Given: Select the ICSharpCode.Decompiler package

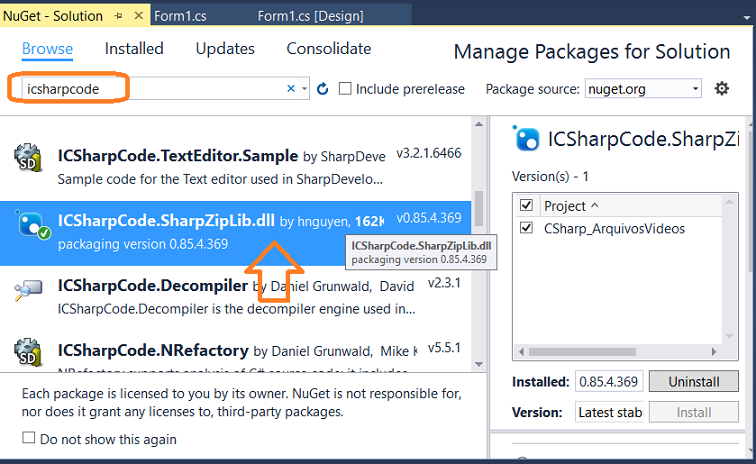Looking at the screenshot, I should [x=235, y=298].
